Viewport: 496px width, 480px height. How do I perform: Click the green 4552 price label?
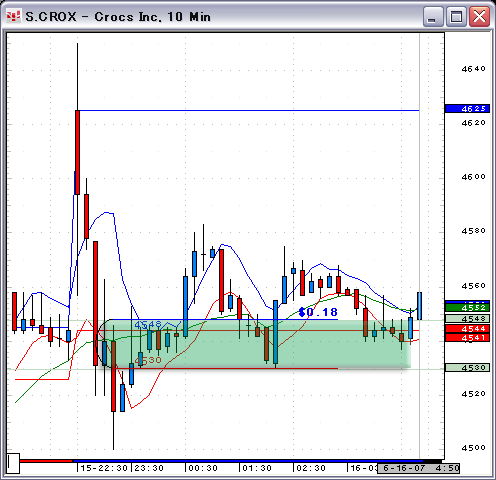tap(467, 308)
